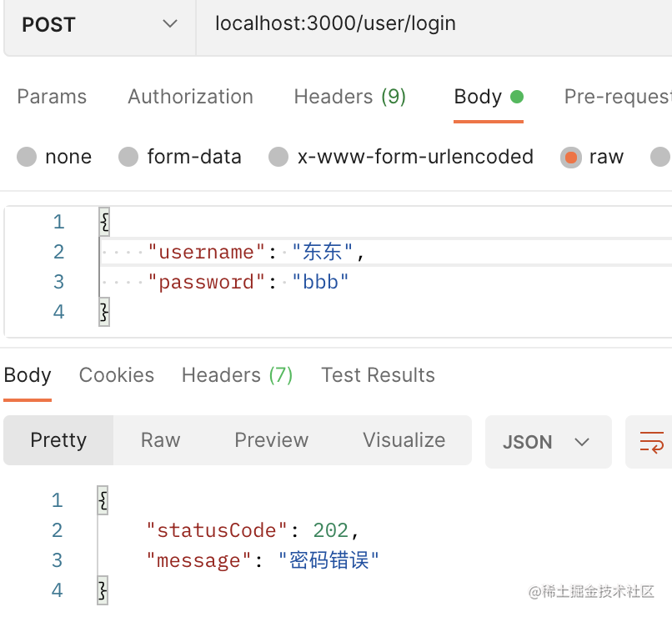The width and height of the screenshot is (672, 617).
Task: Select the raw body type radio
Action: [571, 157]
